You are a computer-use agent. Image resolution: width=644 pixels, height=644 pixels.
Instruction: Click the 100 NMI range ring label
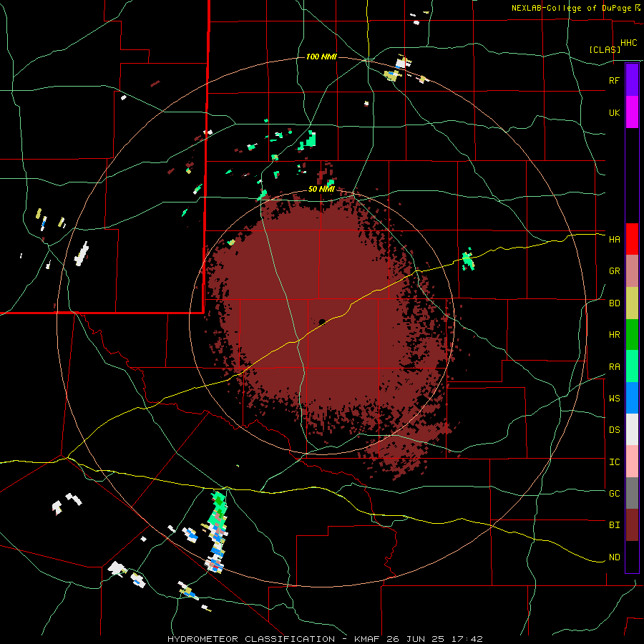[321, 57]
